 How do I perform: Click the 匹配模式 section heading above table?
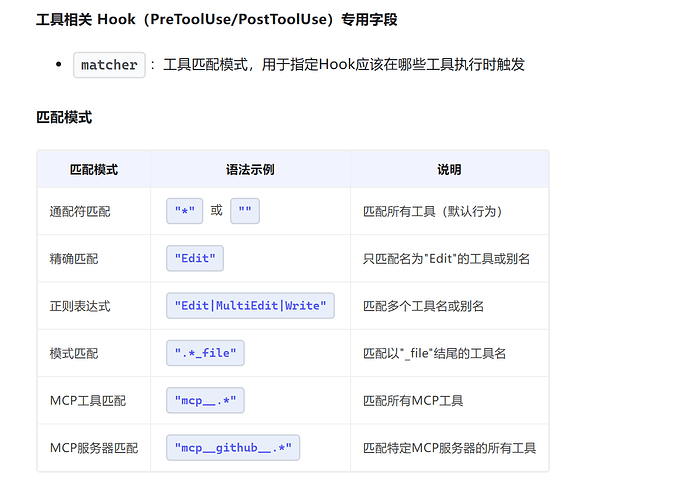click(x=64, y=117)
